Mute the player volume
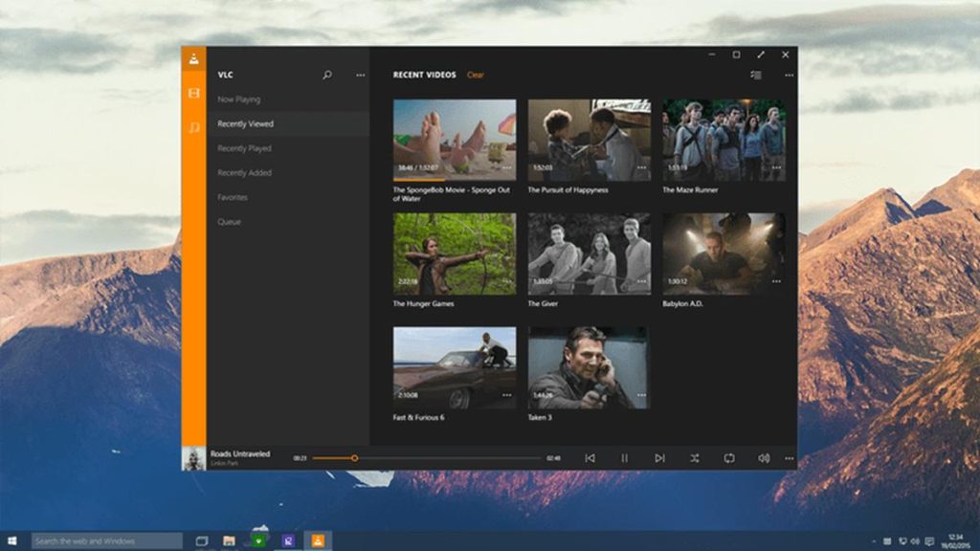This screenshot has width=980, height=551. [x=764, y=458]
